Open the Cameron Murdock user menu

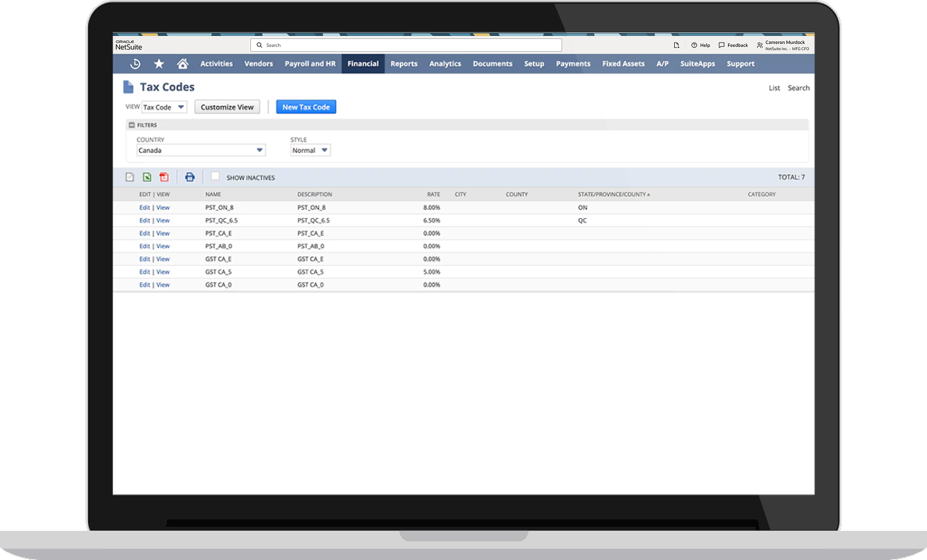pos(783,45)
